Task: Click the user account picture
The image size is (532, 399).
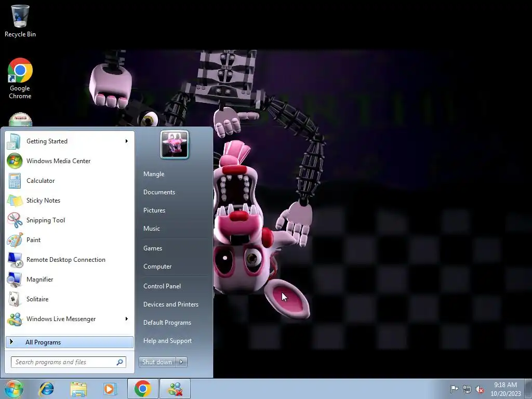Action: (175, 144)
